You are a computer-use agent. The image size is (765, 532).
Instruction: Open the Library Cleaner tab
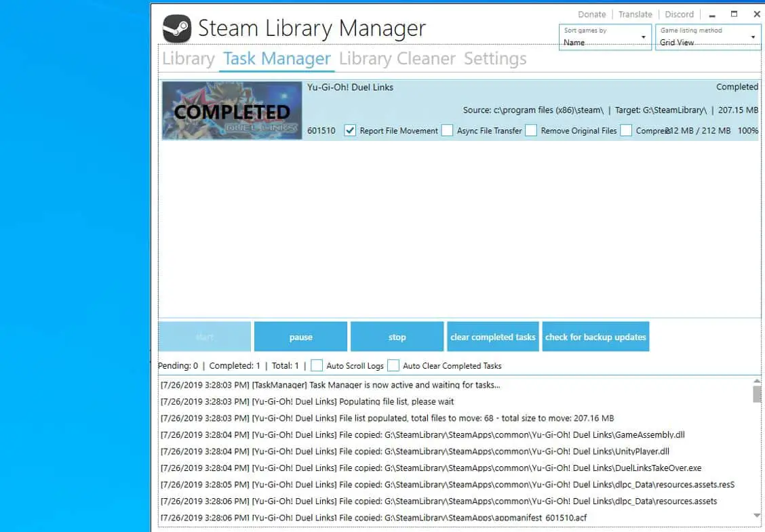point(397,58)
